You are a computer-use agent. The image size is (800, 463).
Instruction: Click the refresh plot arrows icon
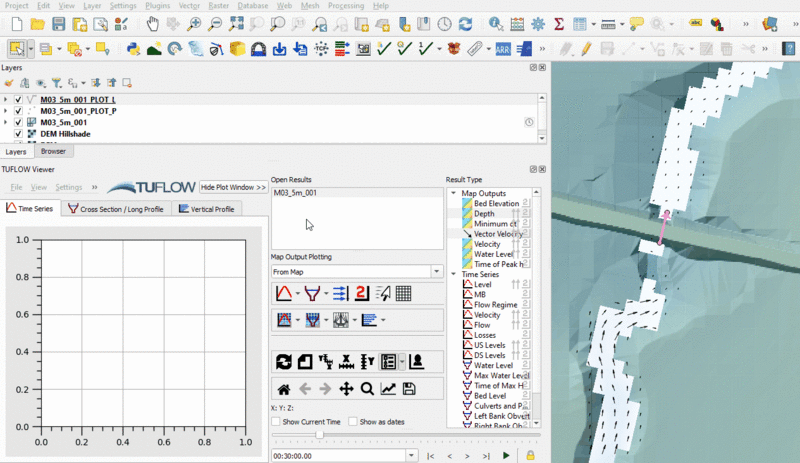(283, 362)
